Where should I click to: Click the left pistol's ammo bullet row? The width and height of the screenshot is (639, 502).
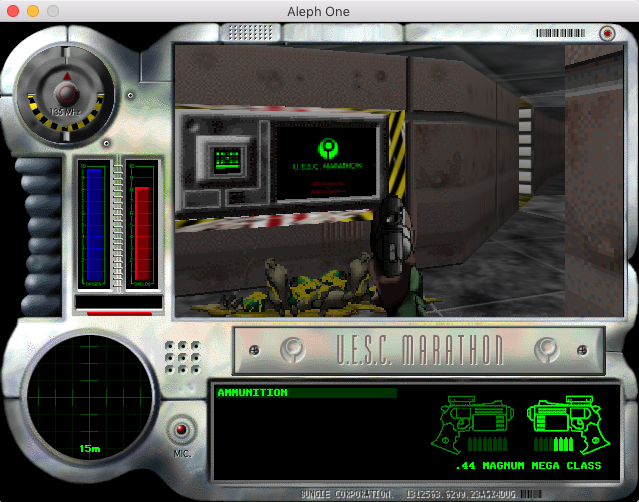[487, 444]
